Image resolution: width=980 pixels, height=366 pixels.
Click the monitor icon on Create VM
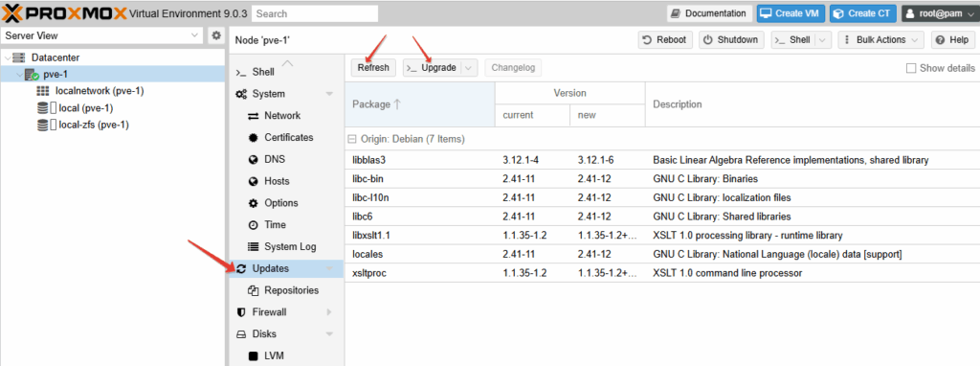click(767, 13)
